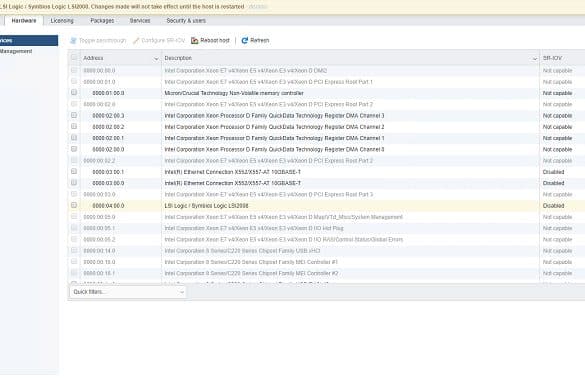Click the address text 0000:00:00.0
Image resolution: width=585 pixels, height=382 pixels.
tap(99, 71)
